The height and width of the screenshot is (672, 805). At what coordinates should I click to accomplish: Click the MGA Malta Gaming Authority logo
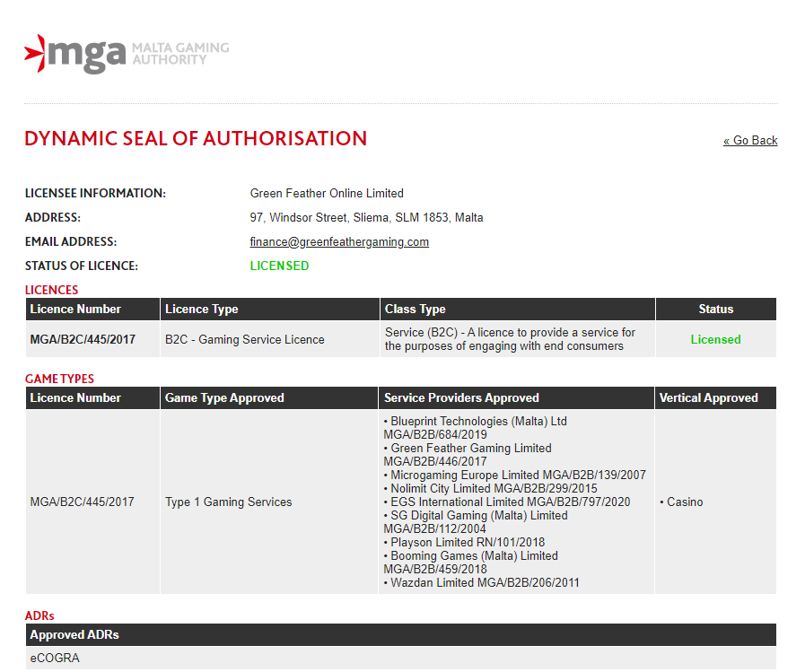click(127, 54)
